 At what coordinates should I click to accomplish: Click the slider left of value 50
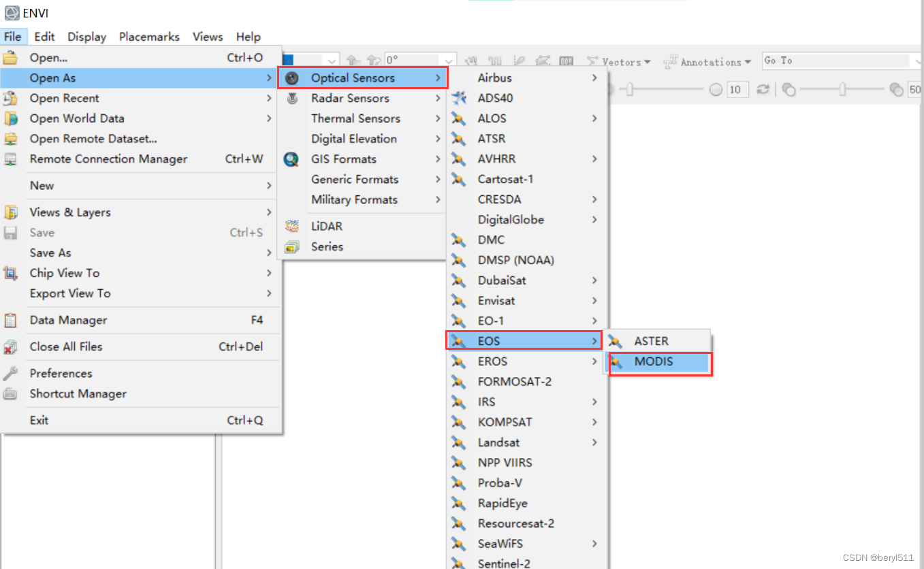[844, 89]
